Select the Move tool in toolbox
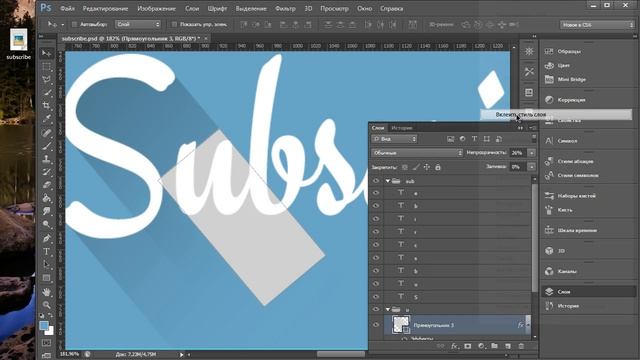 (47, 53)
